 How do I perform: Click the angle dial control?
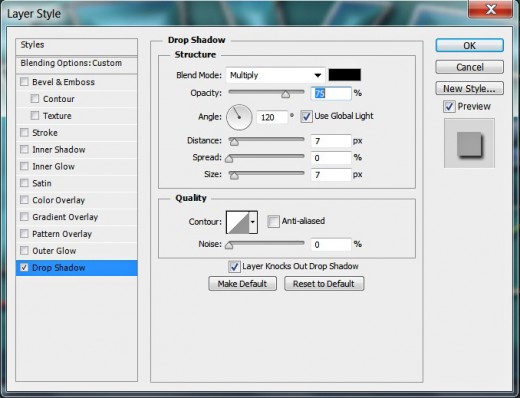(239, 117)
